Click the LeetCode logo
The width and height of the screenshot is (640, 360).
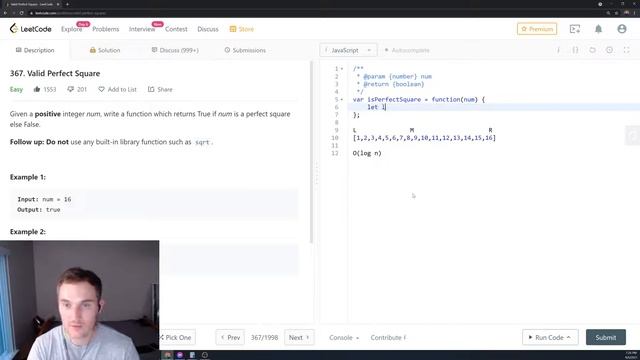pos(30,29)
